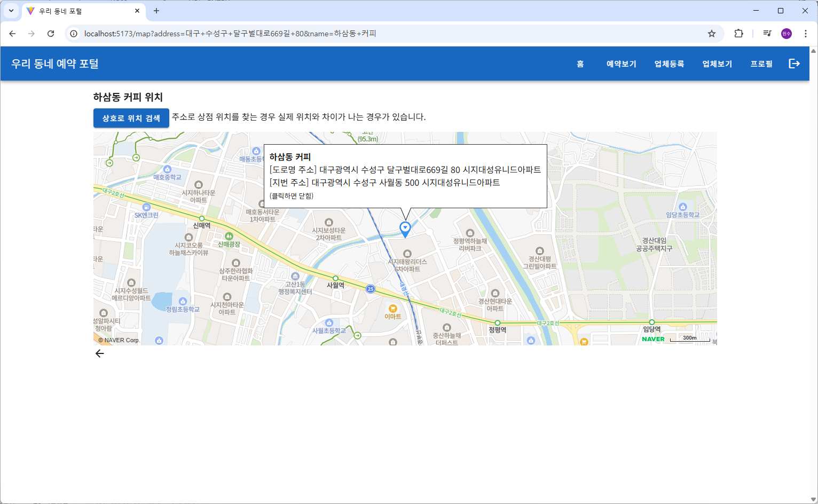Open 홈 menu item
The height and width of the screenshot is (504, 818).
point(580,64)
